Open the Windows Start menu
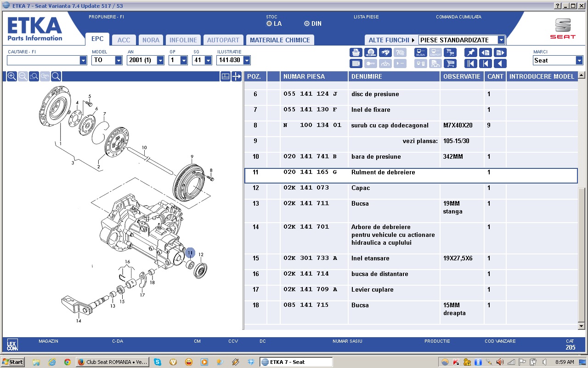Viewport: 588px width, 368px height. [x=13, y=362]
